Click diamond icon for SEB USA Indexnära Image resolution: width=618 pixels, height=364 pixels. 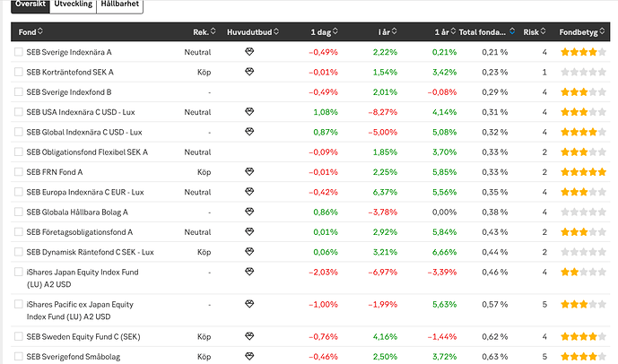249,112
